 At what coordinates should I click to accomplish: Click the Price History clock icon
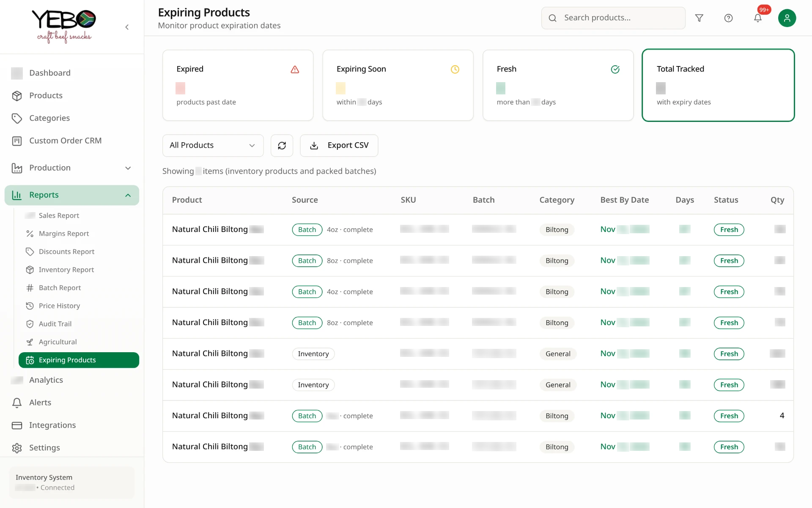30,306
